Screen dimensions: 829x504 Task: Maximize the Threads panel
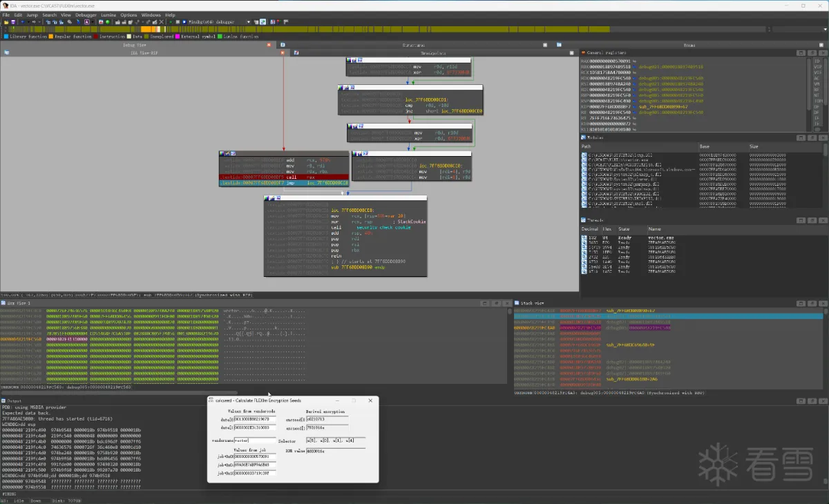pos(801,220)
